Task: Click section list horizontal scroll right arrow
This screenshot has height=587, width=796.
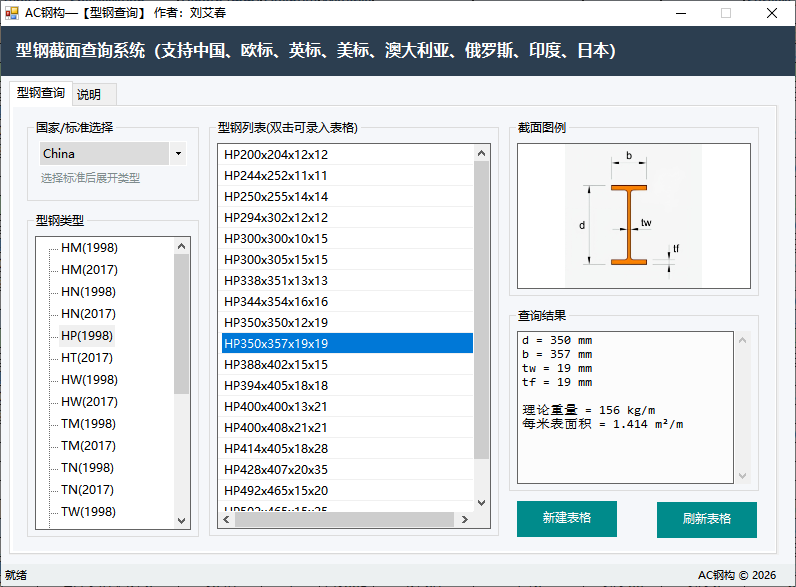Action: (464, 519)
